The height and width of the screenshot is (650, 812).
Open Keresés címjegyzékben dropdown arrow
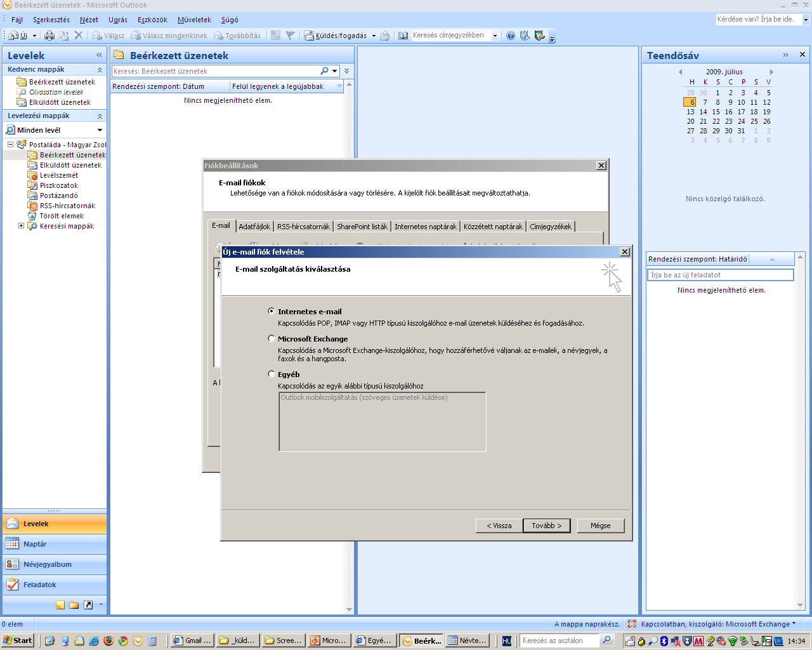[x=495, y=36]
